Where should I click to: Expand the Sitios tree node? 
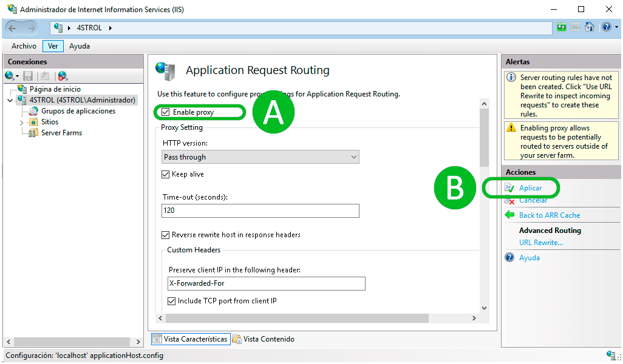tap(21, 123)
